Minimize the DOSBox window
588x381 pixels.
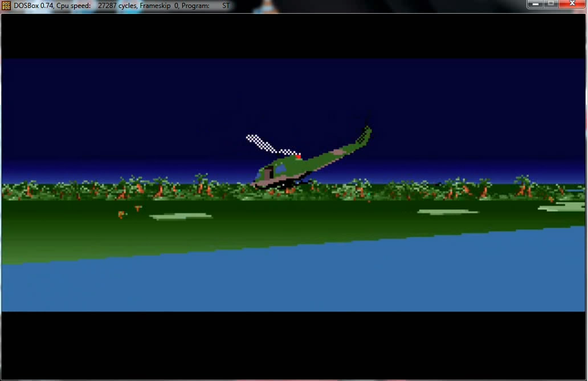point(536,4)
